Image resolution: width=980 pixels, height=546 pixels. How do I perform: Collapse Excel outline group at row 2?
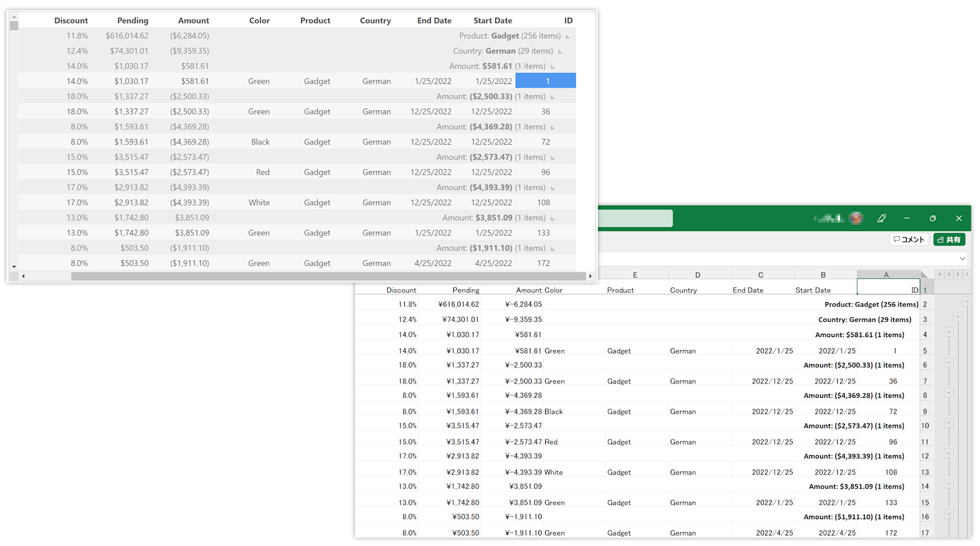point(967,301)
